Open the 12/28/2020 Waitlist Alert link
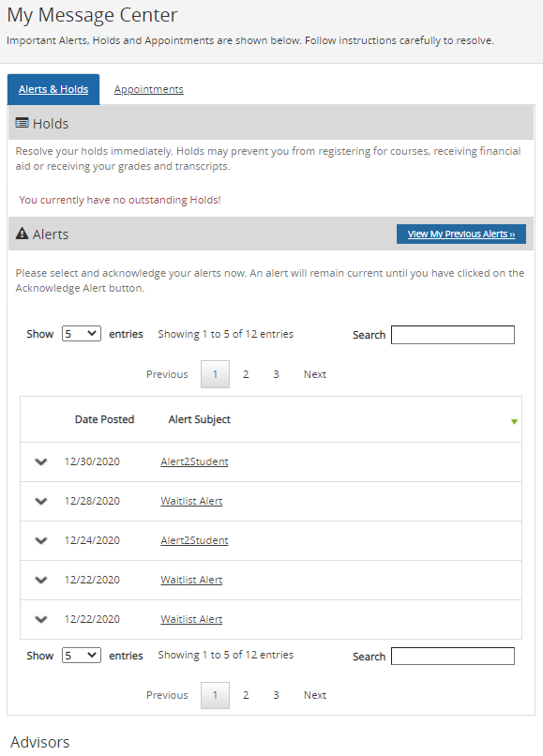 coord(191,501)
